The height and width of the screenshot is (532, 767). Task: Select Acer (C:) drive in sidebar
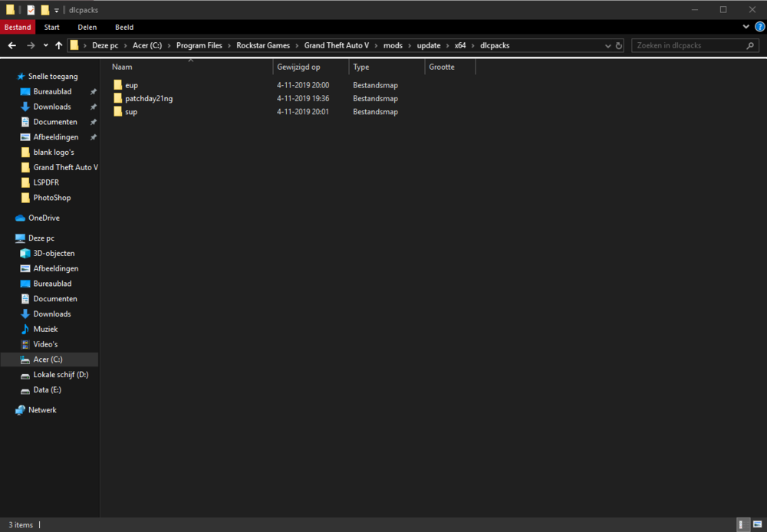pyautogui.click(x=48, y=360)
